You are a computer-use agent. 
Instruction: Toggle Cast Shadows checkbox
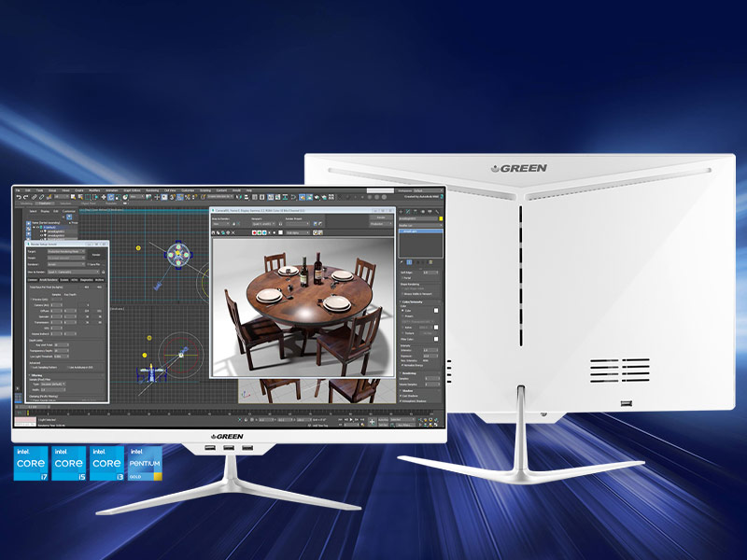tap(401, 396)
